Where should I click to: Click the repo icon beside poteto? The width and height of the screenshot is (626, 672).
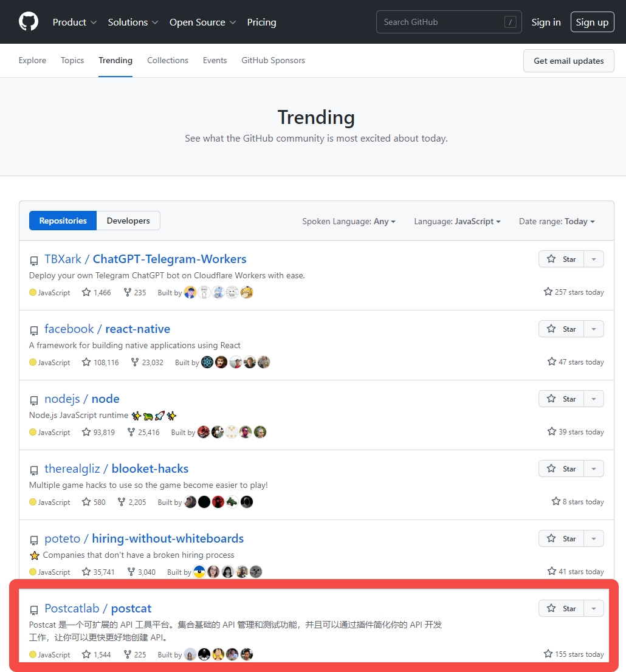[x=34, y=540]
